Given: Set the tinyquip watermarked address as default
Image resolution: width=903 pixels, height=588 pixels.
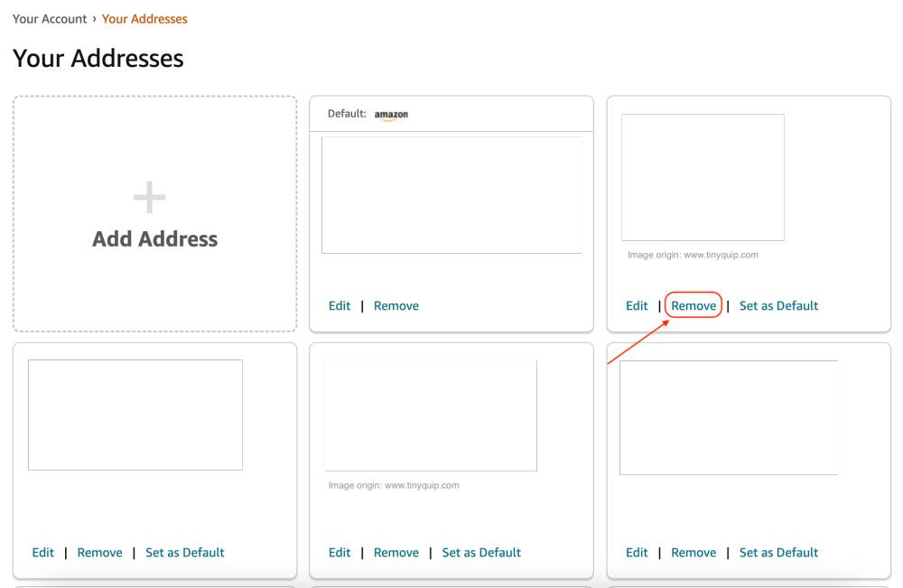Looking at the screenshot, I should (x=481, y=552).
